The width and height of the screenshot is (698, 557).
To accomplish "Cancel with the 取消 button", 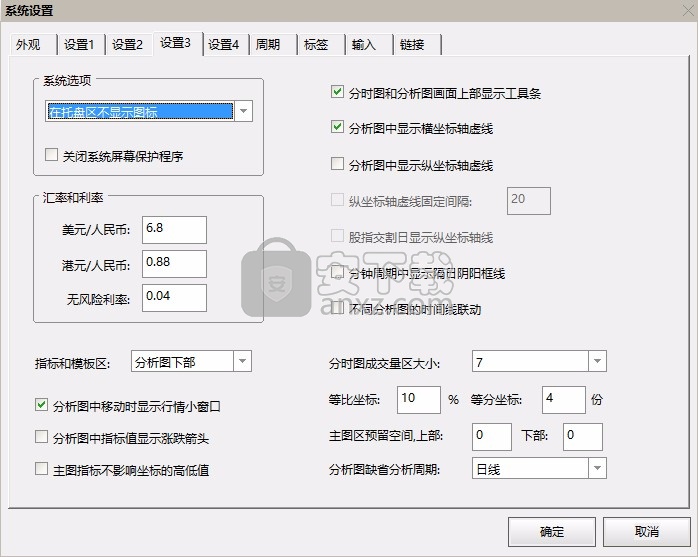I will point(646,532).
